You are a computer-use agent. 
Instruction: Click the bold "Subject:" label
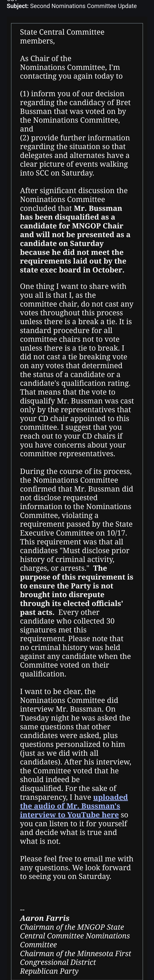[17, 6]
